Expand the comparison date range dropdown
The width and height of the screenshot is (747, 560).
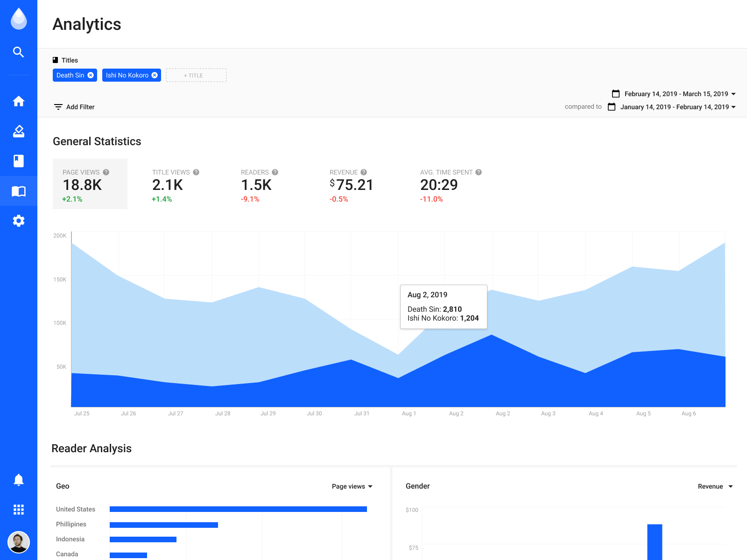(672, 107)
